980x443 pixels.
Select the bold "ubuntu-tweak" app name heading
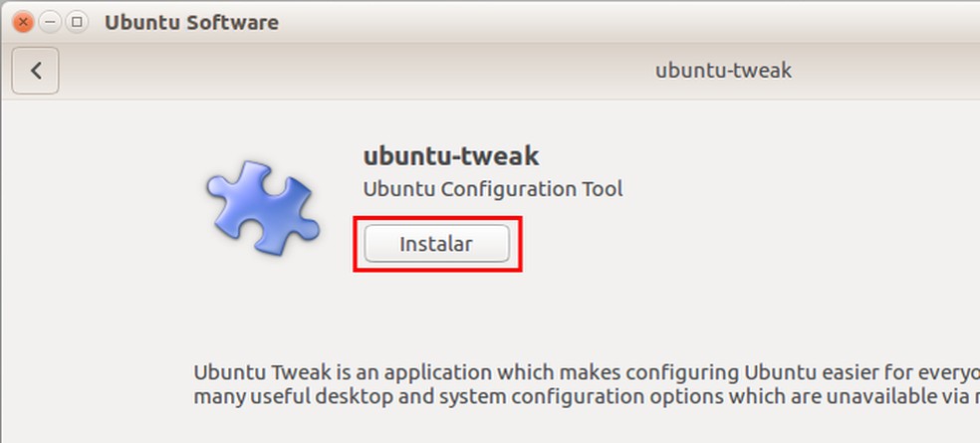point(450,155)
